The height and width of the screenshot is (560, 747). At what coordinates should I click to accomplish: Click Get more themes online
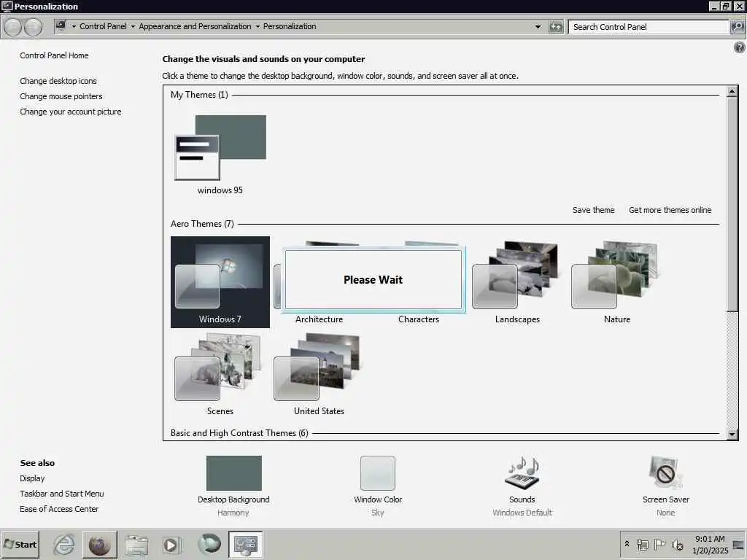click(670, 210)
